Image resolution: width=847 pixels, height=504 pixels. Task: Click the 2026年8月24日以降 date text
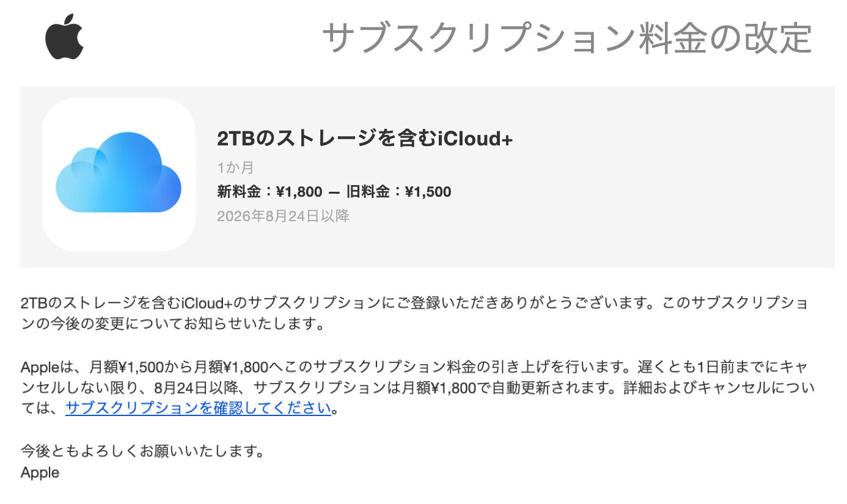pyautogui.click(x=283, y=216)
